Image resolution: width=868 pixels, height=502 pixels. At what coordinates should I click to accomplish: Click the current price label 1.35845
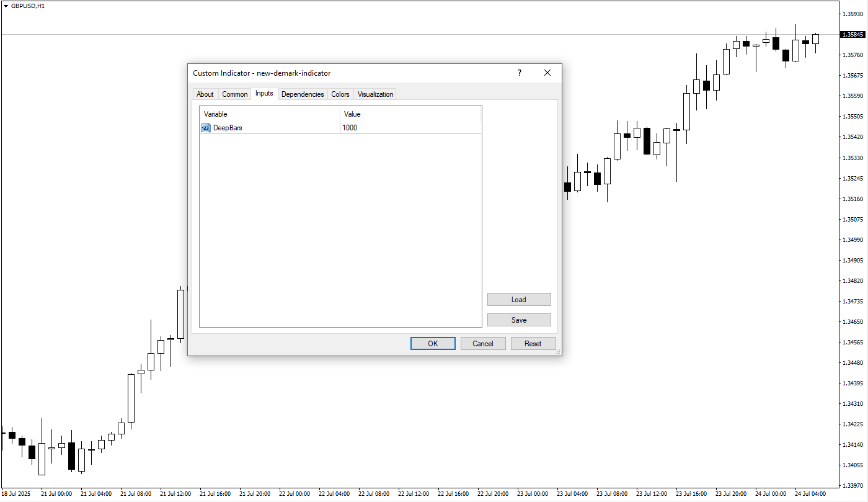[852, 35]
